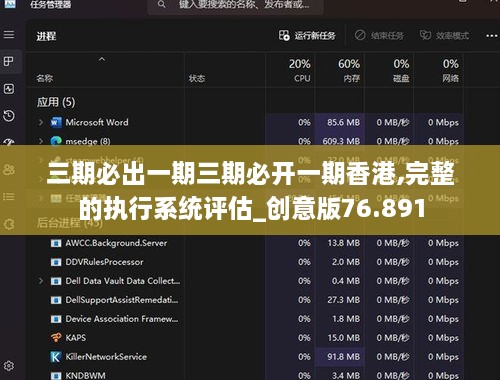The height and width of the screenshot is (380, 500).
Task: Click the KAPS process icon
Action: [56, 338]
